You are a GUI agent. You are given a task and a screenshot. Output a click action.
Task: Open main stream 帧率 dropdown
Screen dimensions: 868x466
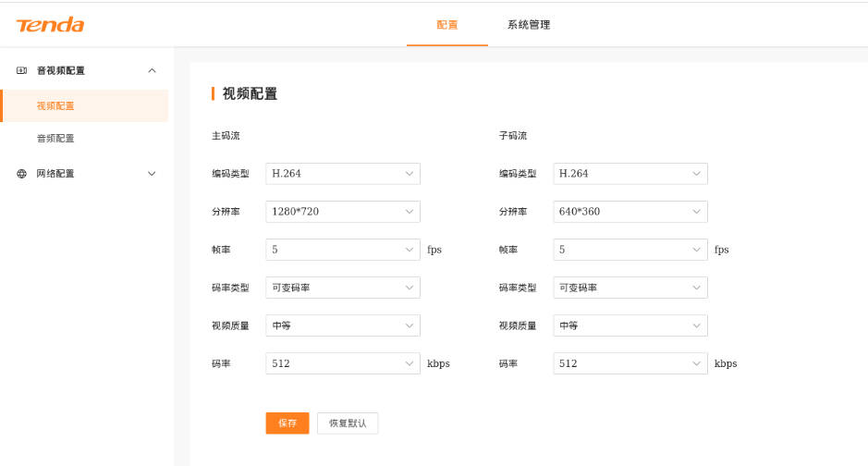point(342,250)
